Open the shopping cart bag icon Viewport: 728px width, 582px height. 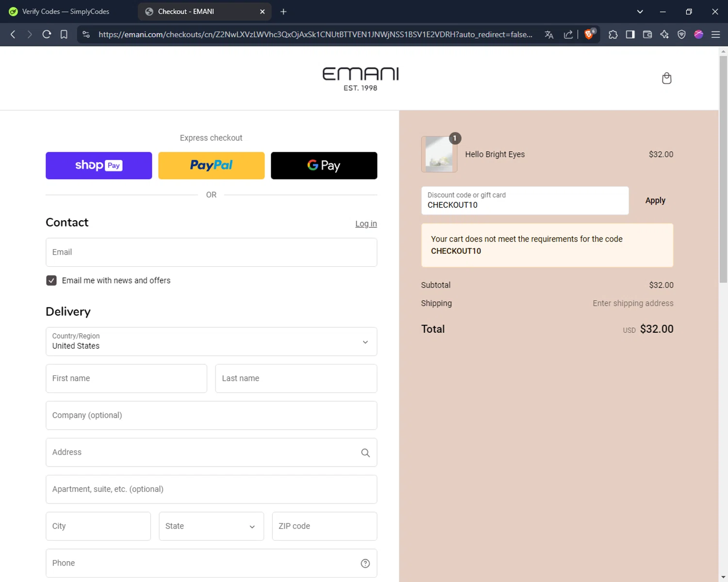click(x=667, y=78)
